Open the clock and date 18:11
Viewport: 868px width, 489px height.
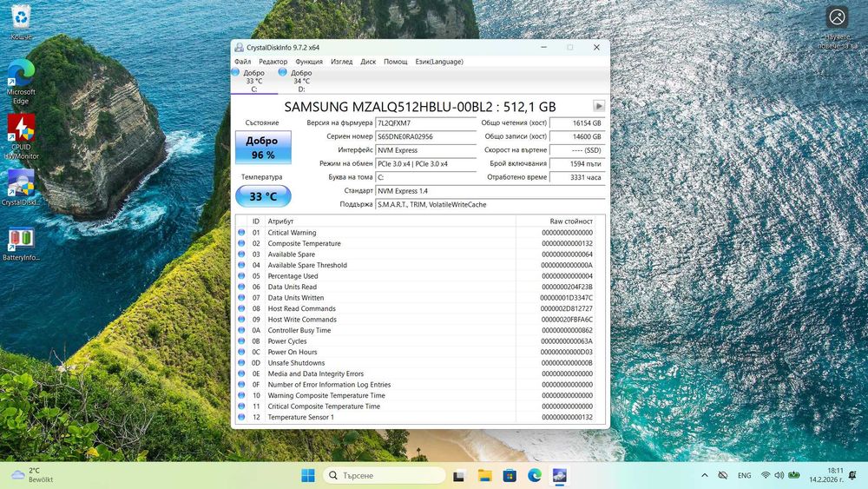tap(826, 475)
